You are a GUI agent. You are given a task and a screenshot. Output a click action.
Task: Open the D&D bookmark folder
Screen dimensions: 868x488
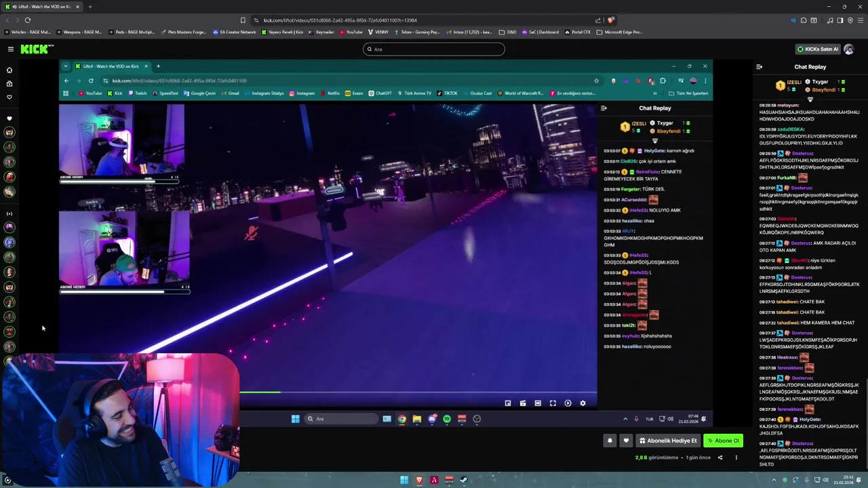pos(508,32)
